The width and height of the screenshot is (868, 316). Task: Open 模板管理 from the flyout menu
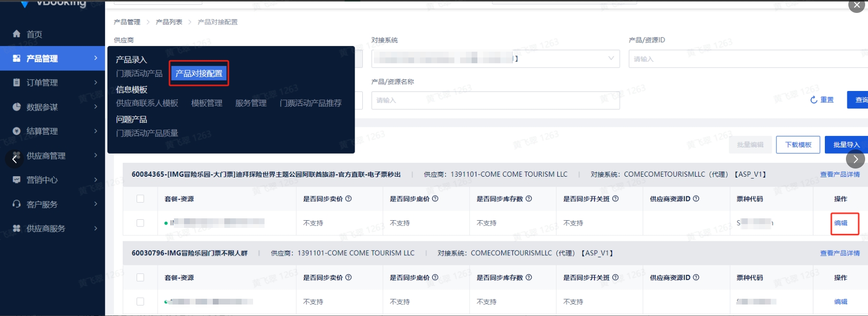point(207,103)
